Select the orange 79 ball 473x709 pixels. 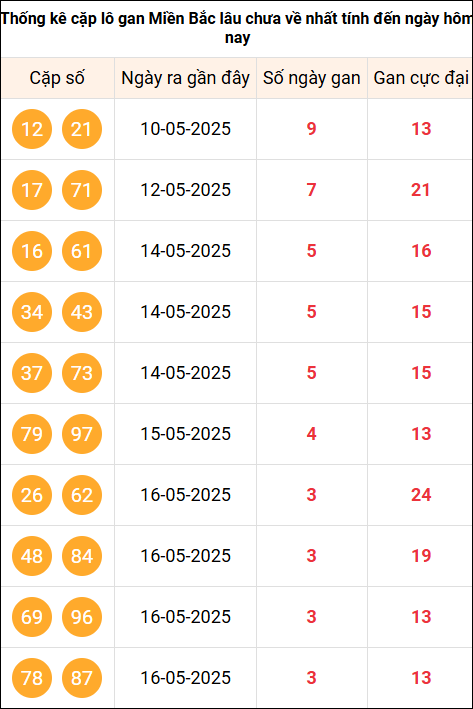tap(32, 434)
